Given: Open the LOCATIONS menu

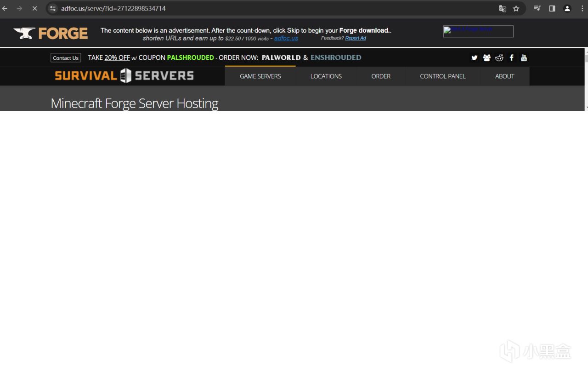Looking at the screenshot, I should point(326,76).
